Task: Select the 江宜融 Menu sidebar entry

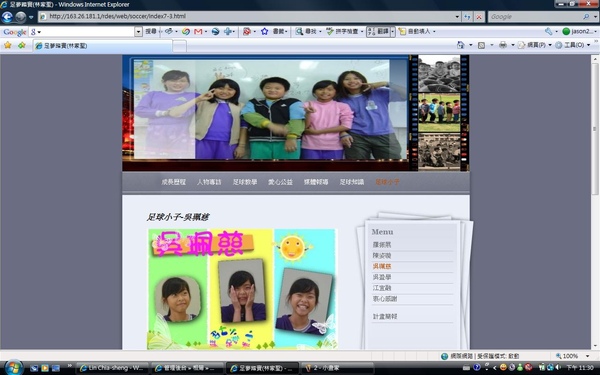Action: (382, 288)
